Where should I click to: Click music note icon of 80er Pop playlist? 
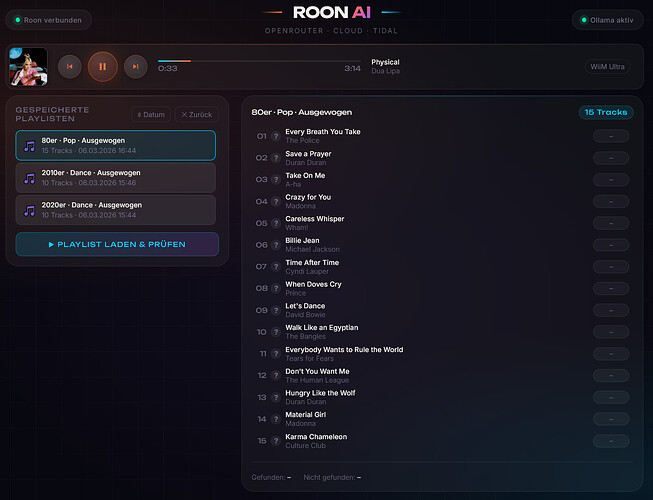29,146
